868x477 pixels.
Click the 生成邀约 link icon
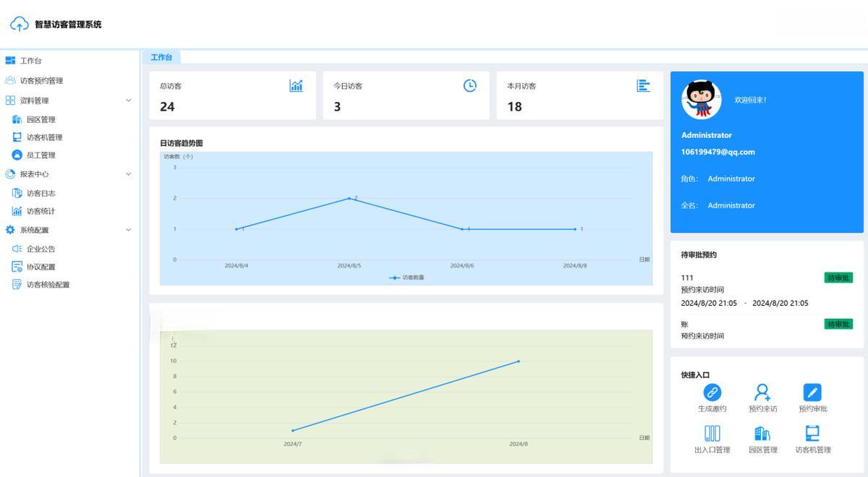(712, 392)
